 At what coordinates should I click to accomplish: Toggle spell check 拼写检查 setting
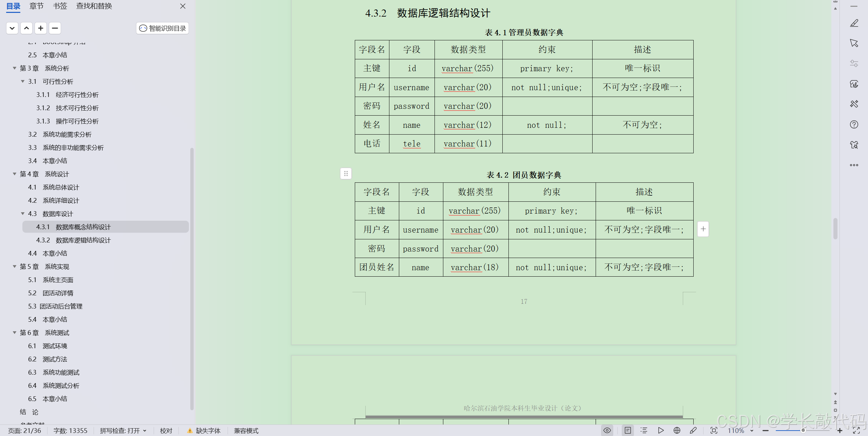tap(123, 430)
